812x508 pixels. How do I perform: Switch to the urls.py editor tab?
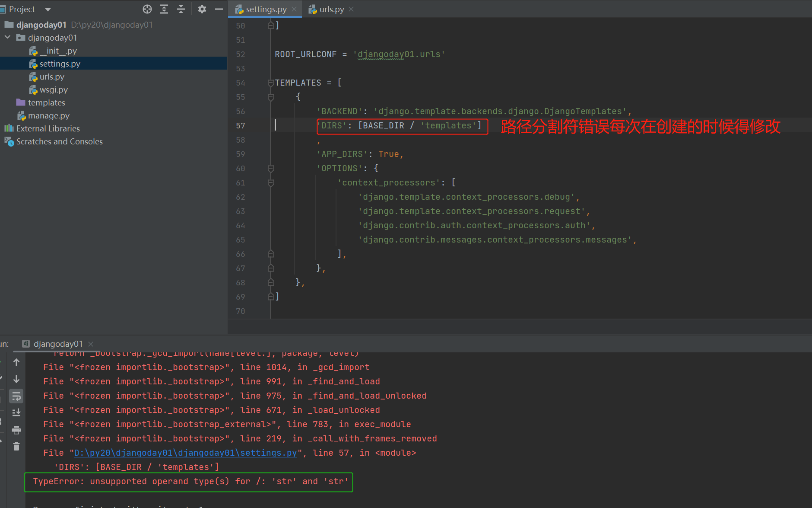(x=332, y=9)
